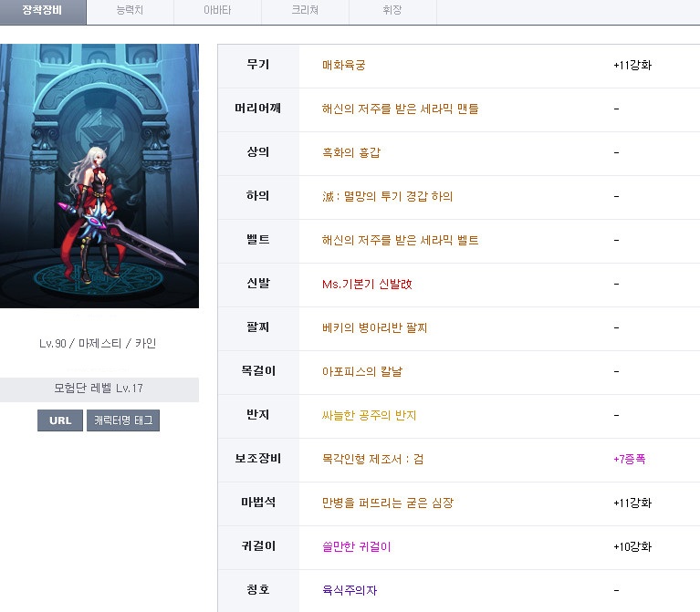This screenshot has height=612, width=700.
Task: Click the character portrait image
Action: pos(99,176)
